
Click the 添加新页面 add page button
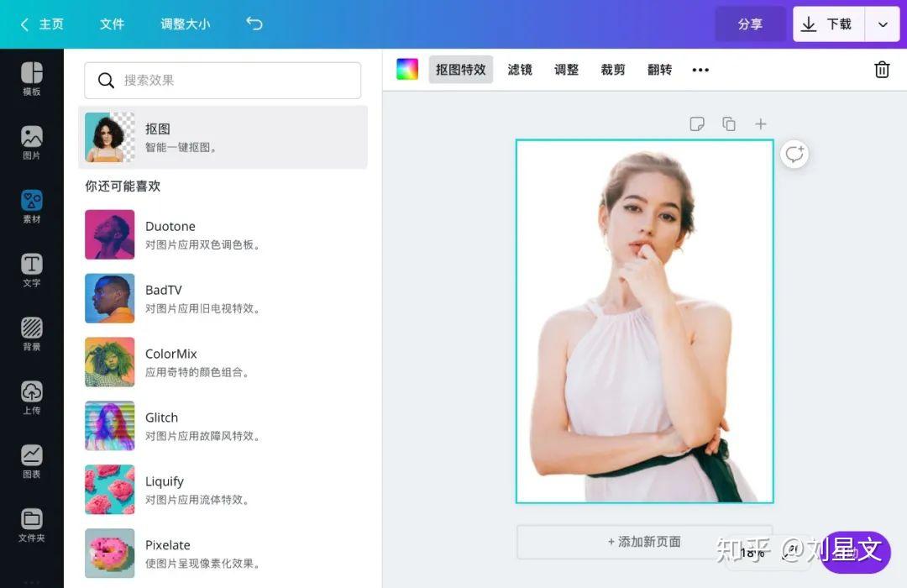pos(644,542)
